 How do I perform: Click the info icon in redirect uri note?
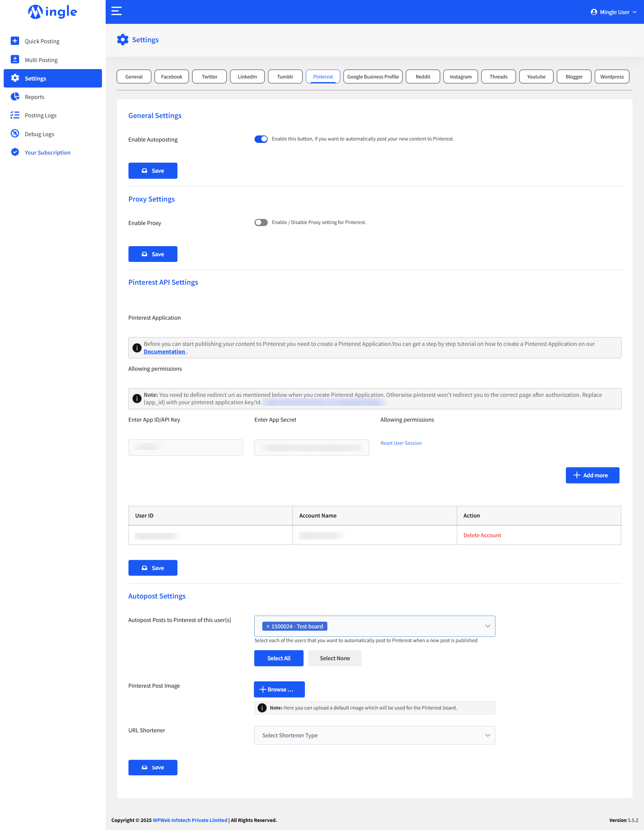137,398
